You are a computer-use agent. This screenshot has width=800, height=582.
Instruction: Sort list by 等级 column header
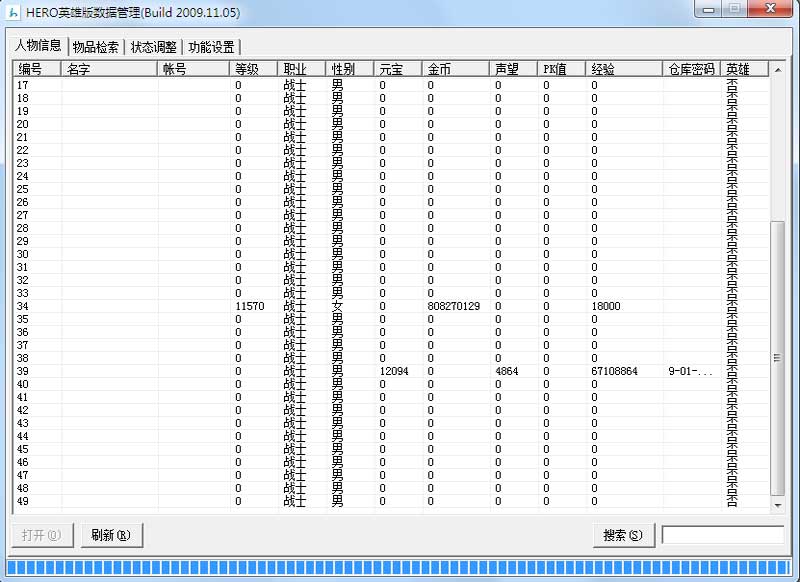pyautogui.click(x=254, y=69)
